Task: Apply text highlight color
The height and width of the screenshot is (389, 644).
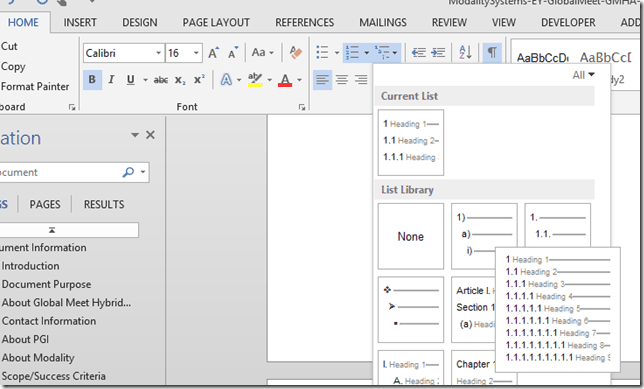Action: [255, 79]
